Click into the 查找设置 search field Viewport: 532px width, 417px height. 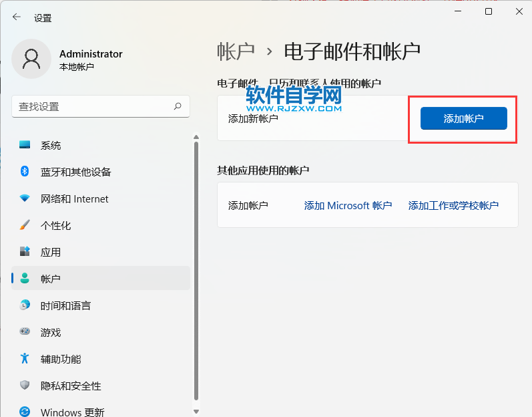[92, 106]
